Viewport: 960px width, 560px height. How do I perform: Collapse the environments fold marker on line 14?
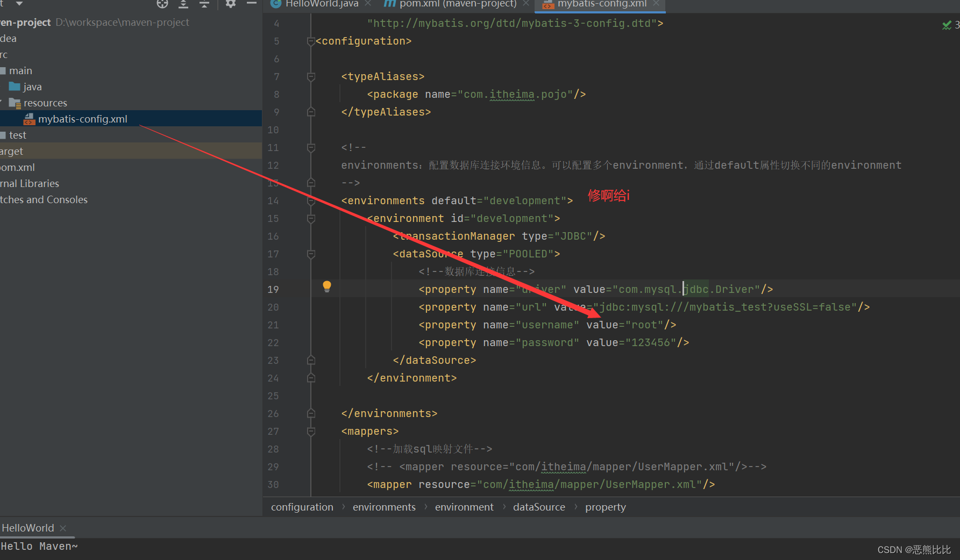311,201
